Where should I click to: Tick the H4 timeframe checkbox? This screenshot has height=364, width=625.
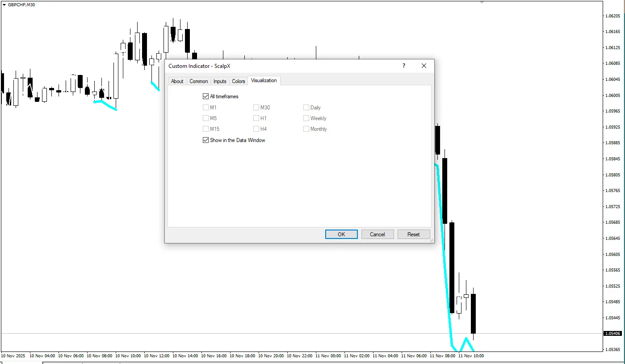point(256,129)
